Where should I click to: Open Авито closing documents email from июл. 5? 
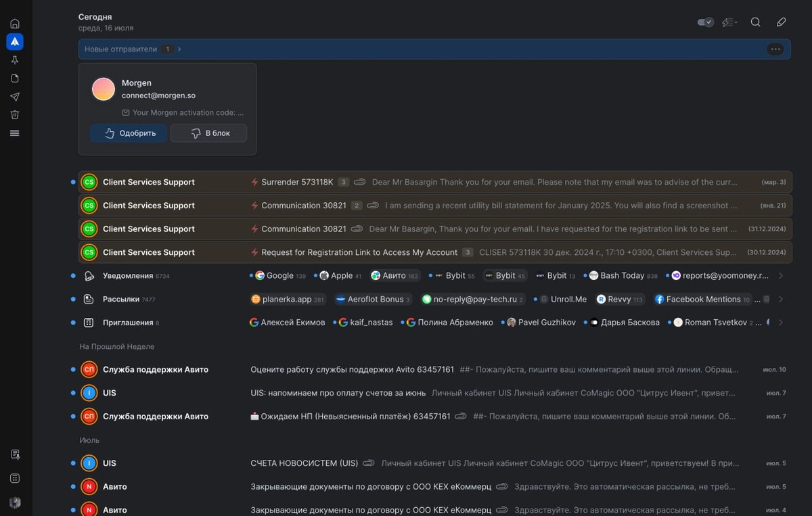click(435, 486)
